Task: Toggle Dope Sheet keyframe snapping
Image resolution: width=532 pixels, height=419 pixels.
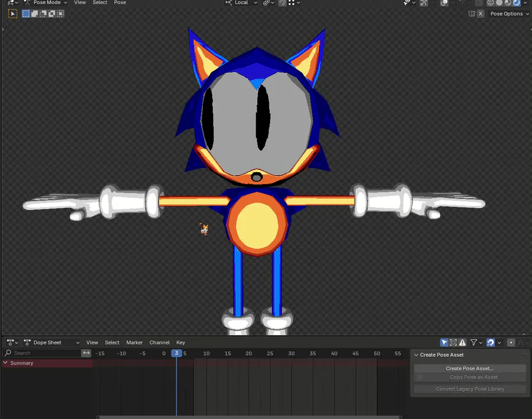Action: click(x=490, y=343)
